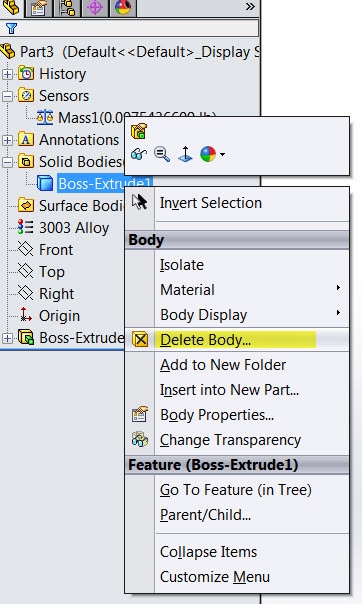Screen dimensions: 362x604
Task: Click the Normal To icon
Action: click(x=185, y=154)
